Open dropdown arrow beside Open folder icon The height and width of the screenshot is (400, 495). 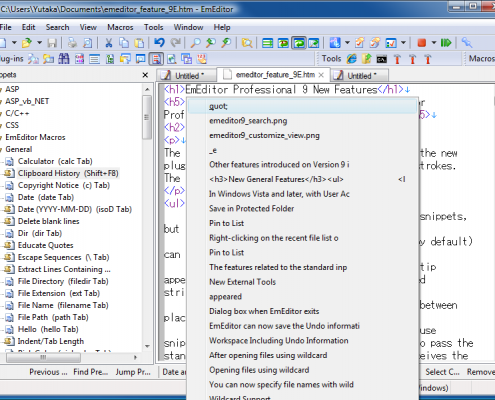[39, 43]
